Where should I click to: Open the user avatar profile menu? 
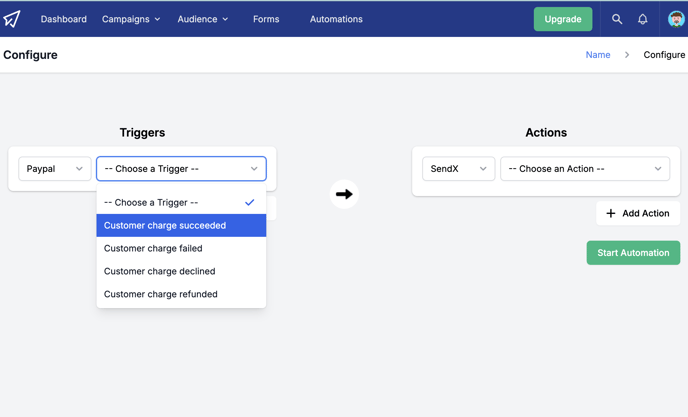point(676,19)
